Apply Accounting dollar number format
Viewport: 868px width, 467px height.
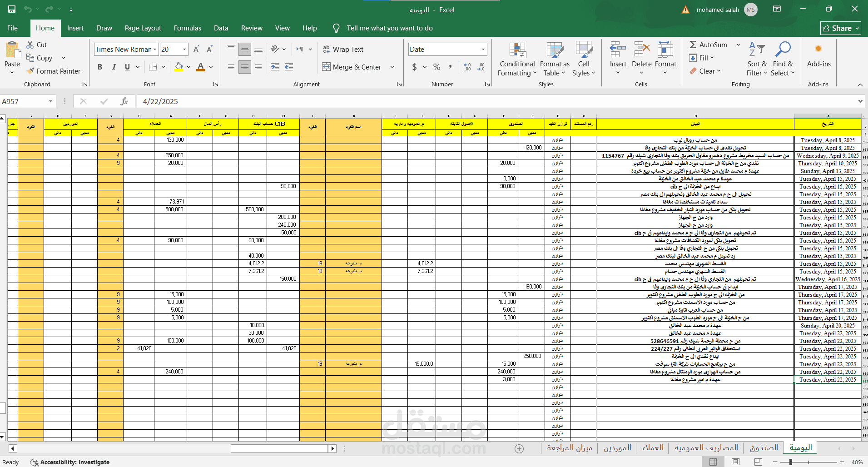pyautogui.click(x=414, y=67)
